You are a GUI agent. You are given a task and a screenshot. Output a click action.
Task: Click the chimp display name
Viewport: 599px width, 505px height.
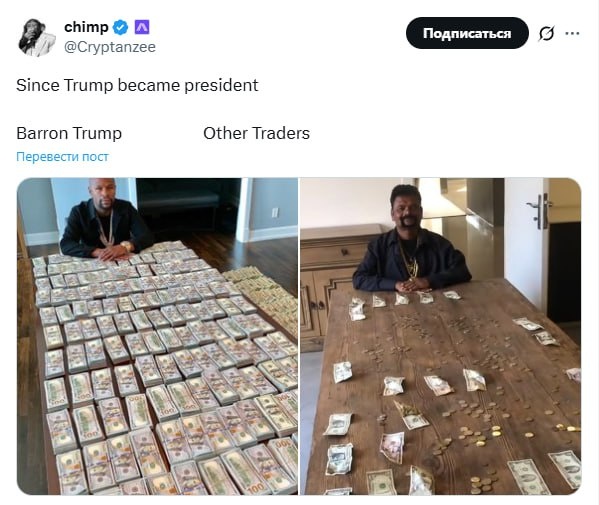pos(86,27)
